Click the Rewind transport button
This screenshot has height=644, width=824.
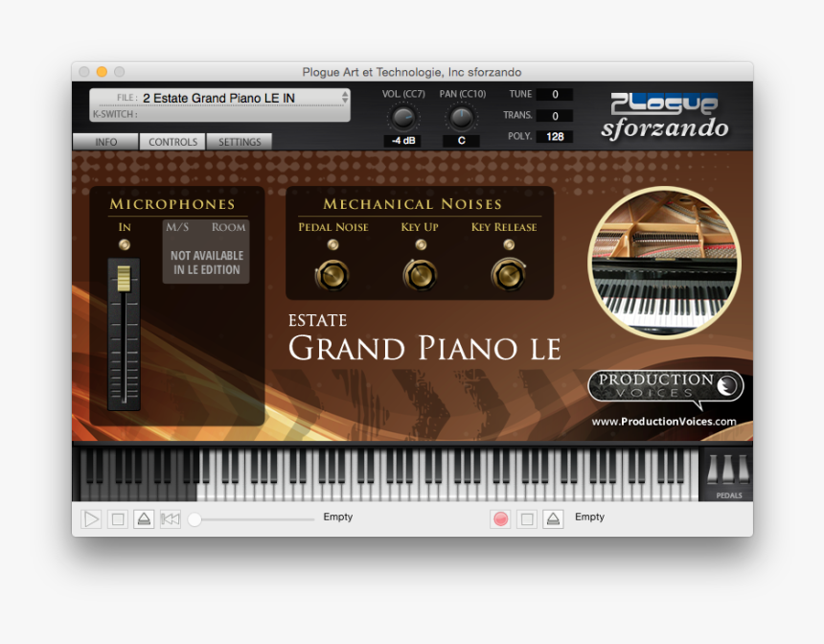point(169,517)
